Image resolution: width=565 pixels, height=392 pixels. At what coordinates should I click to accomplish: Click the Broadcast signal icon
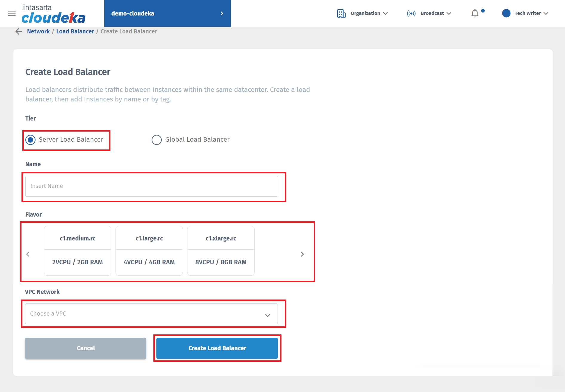[411, 13]
